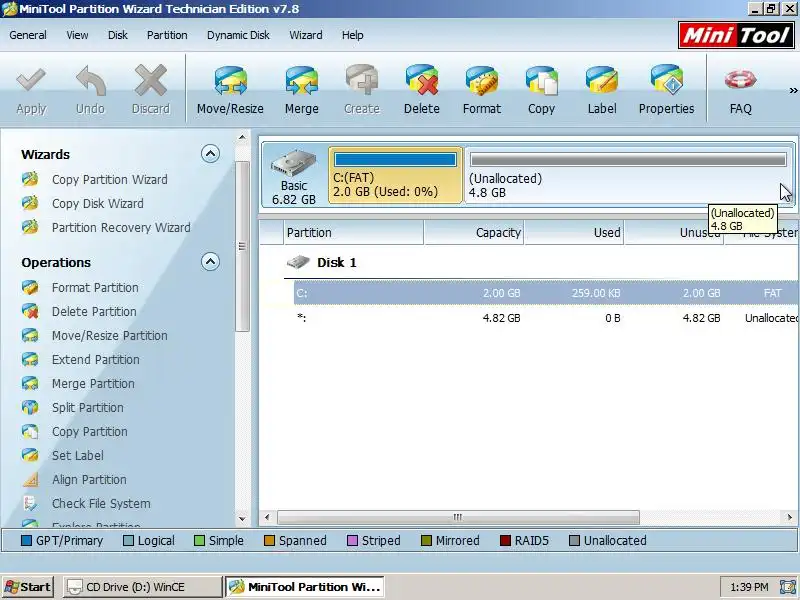Sort by Capacity column header
Image resolution: width=800 pixels, height=600 pixels.
(474, 233)
